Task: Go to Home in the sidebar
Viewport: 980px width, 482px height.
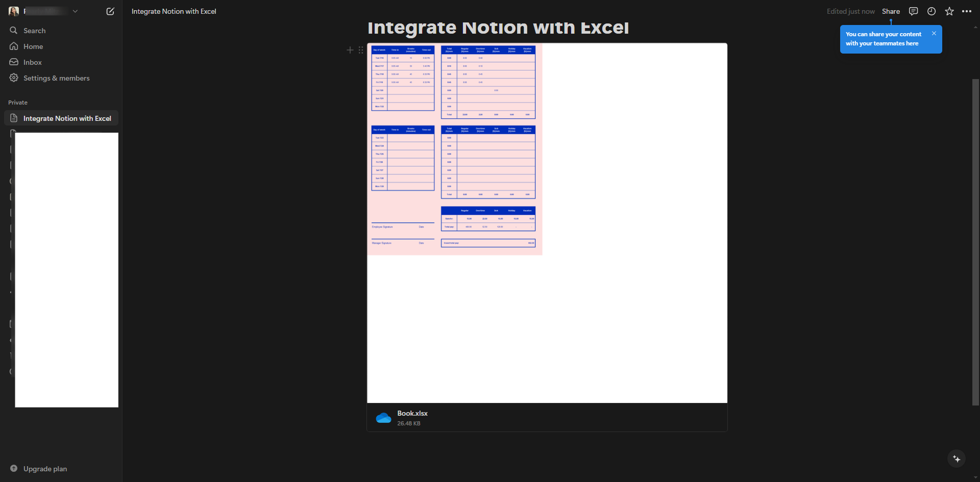Action: coord(61,46)
